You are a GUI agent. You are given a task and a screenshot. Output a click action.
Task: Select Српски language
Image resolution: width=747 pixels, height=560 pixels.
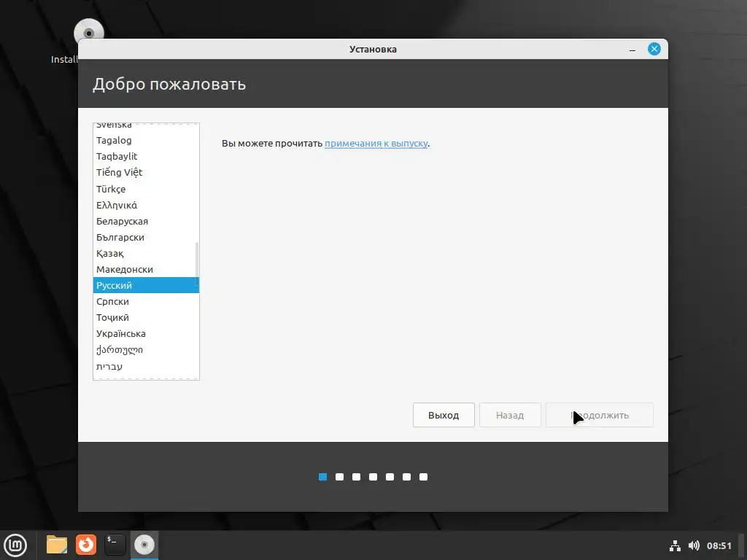(x=146, y=301)
